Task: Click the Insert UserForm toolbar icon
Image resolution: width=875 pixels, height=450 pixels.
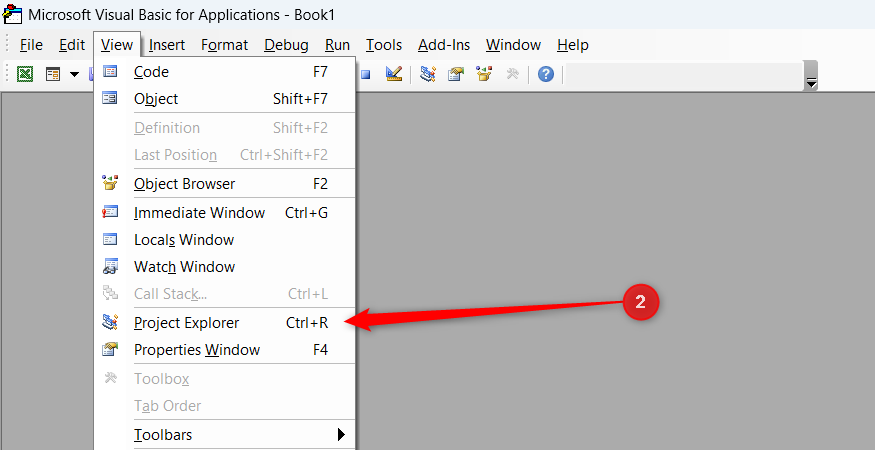Action: coord(53,74)
